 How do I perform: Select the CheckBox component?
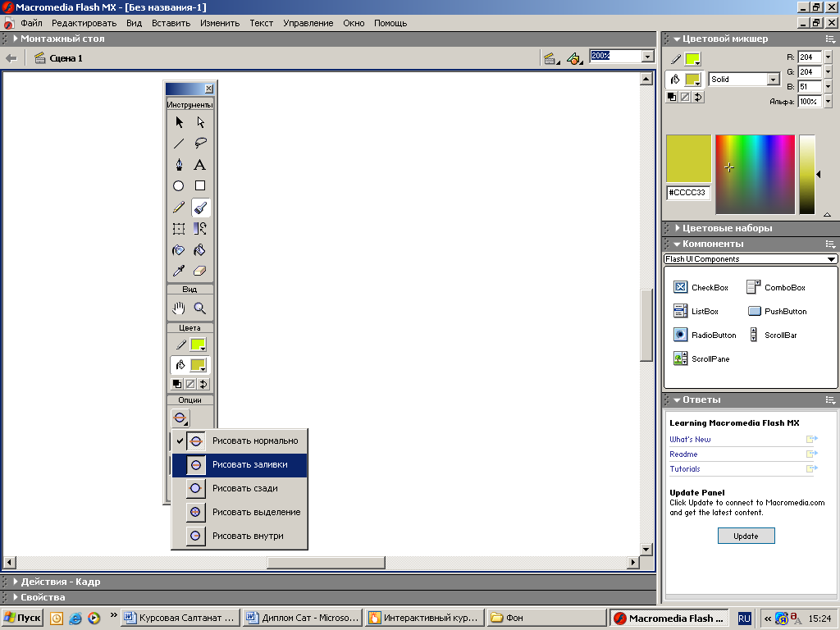point(701,288)
